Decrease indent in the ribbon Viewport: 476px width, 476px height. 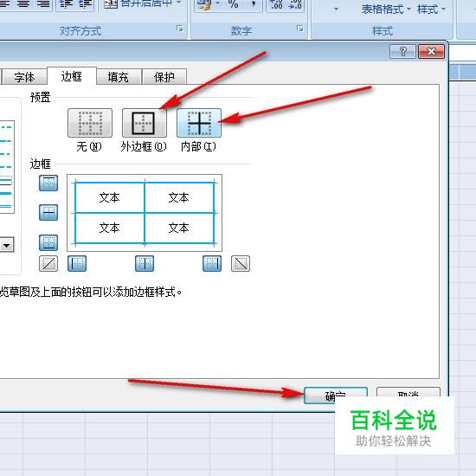coord(66,4)
